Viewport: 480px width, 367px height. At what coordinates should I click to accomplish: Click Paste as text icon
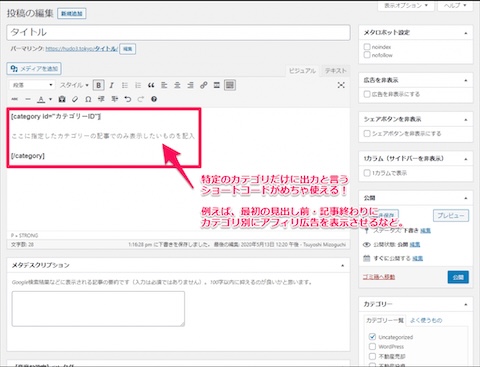tap(62, 99)
